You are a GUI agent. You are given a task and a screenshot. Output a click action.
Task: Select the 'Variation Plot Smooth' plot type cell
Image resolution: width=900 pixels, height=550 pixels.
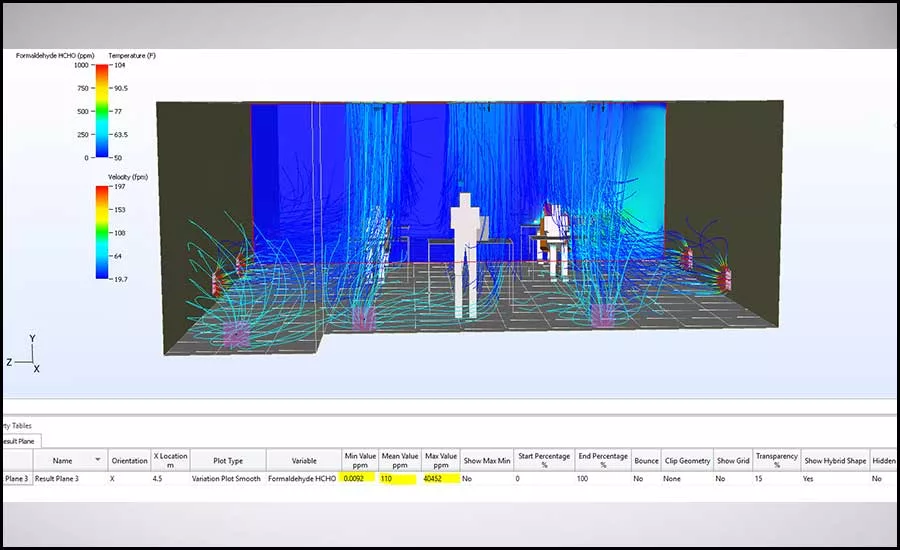tap(228, 478)
